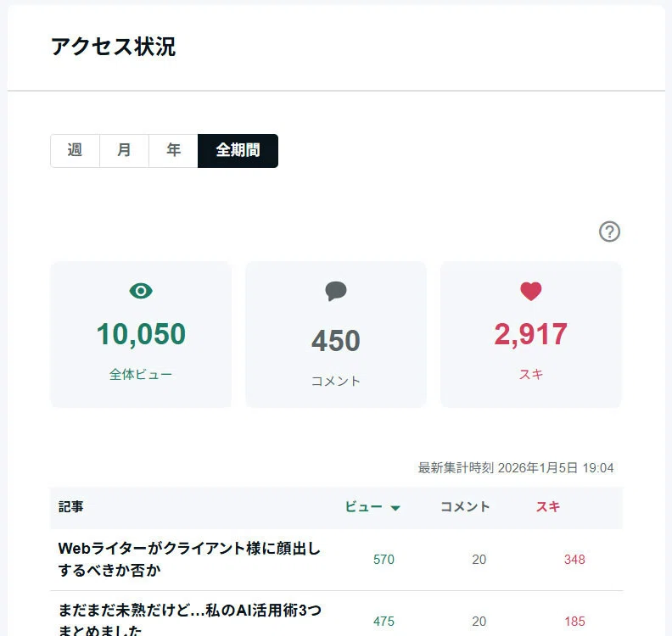Click the 2,917 スキ card

[531, 334]
